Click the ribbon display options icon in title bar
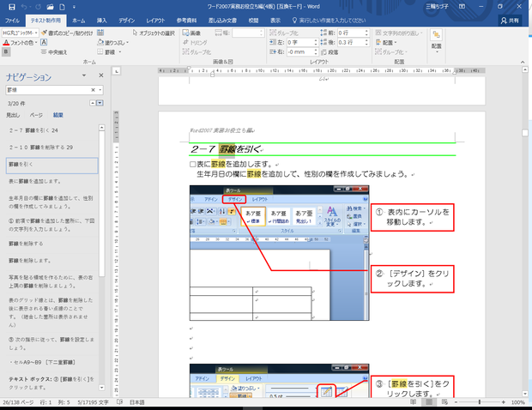 point(462,7)
